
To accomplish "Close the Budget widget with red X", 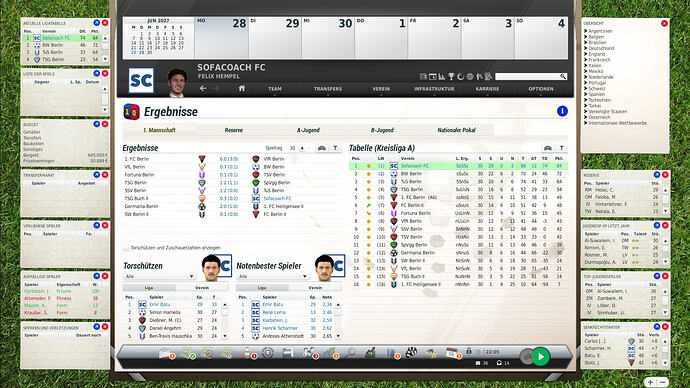I will [105, 124].
